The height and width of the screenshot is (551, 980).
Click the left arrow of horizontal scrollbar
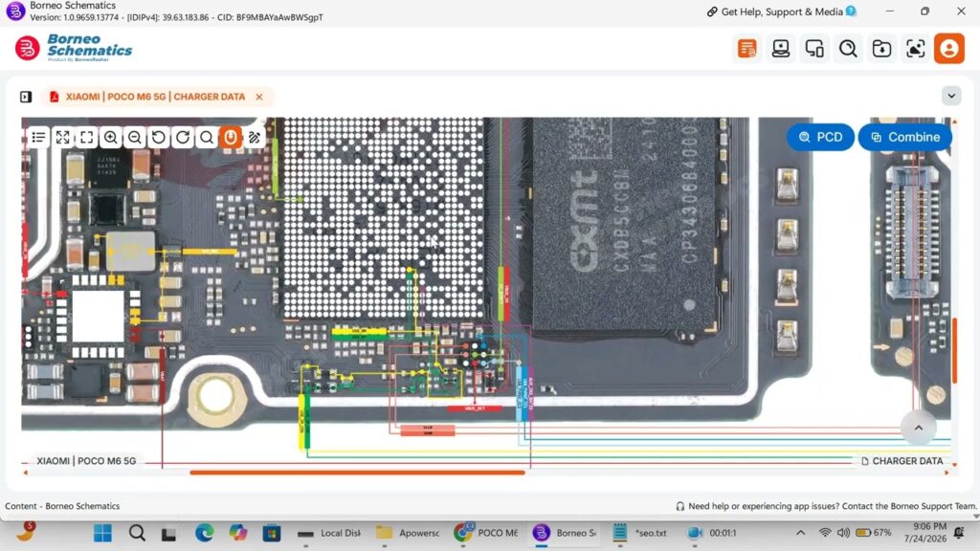tap(25, 473)
